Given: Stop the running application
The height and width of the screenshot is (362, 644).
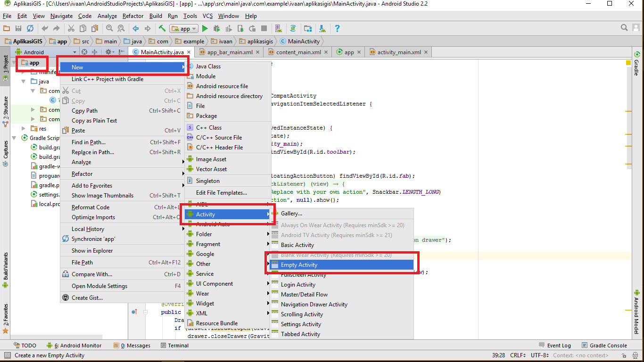Looking at the screenshot, I should click(x=263, y=28).
